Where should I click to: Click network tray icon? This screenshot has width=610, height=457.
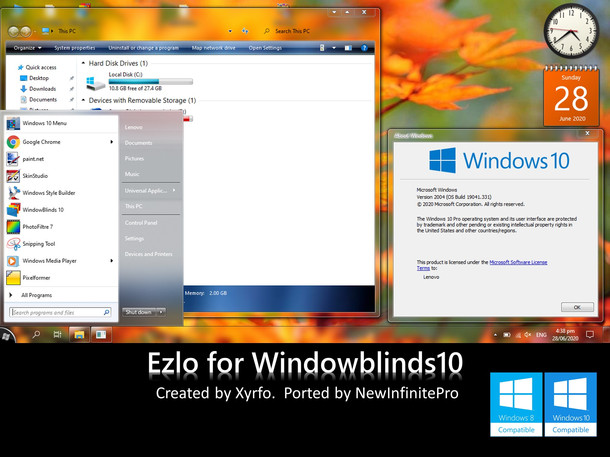tap(518, 335)
